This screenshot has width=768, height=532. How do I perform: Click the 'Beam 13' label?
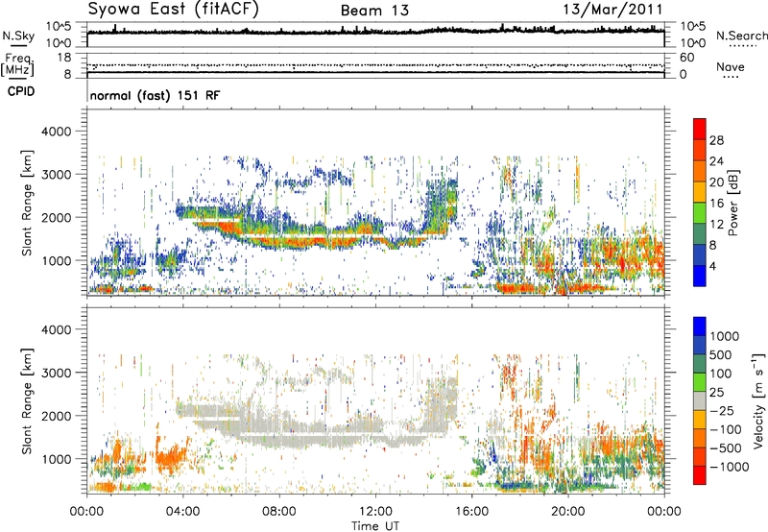tap(374, 11)
